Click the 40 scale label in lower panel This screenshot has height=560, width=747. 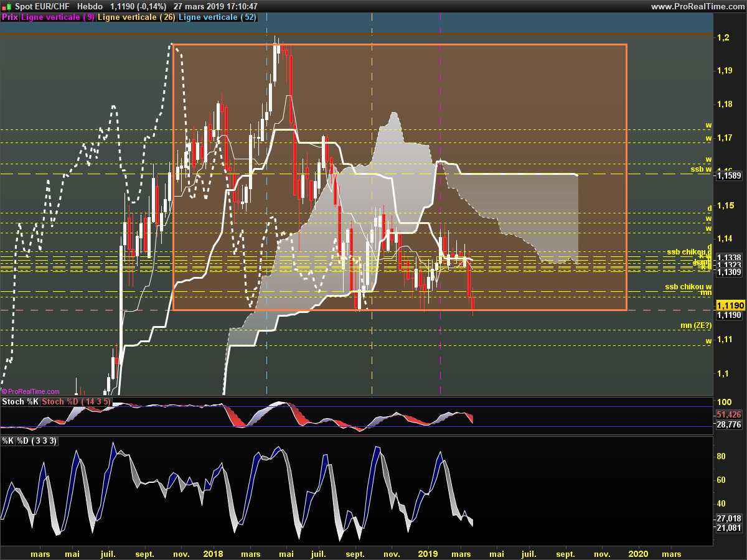[721, 503]
